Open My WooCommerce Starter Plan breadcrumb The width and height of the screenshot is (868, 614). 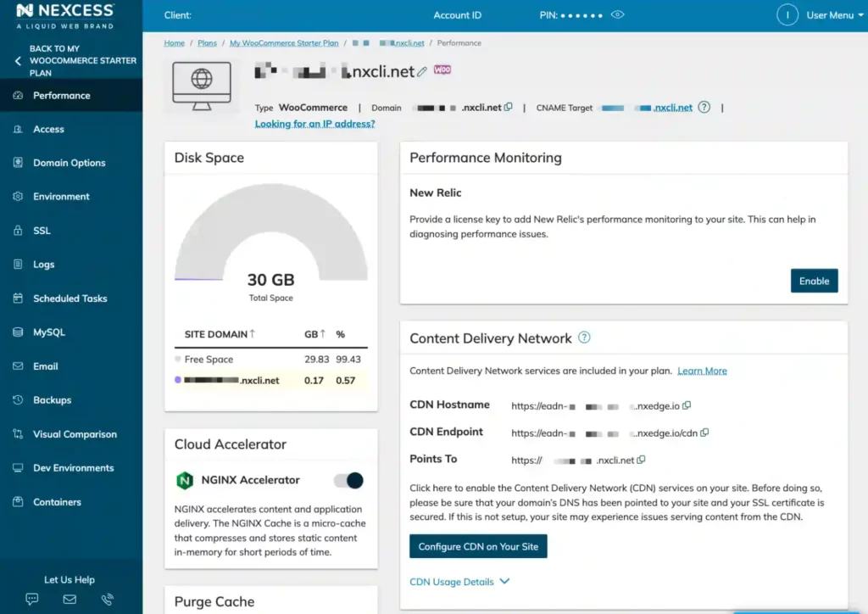tap(283, 42)
